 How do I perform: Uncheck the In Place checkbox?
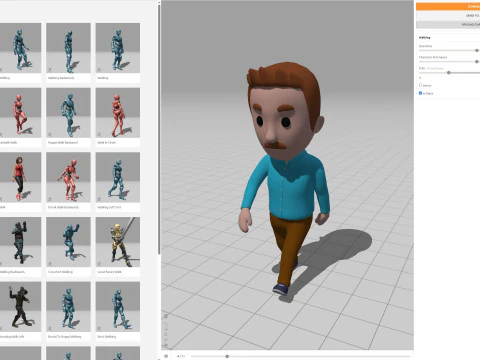tap(420, 93)
